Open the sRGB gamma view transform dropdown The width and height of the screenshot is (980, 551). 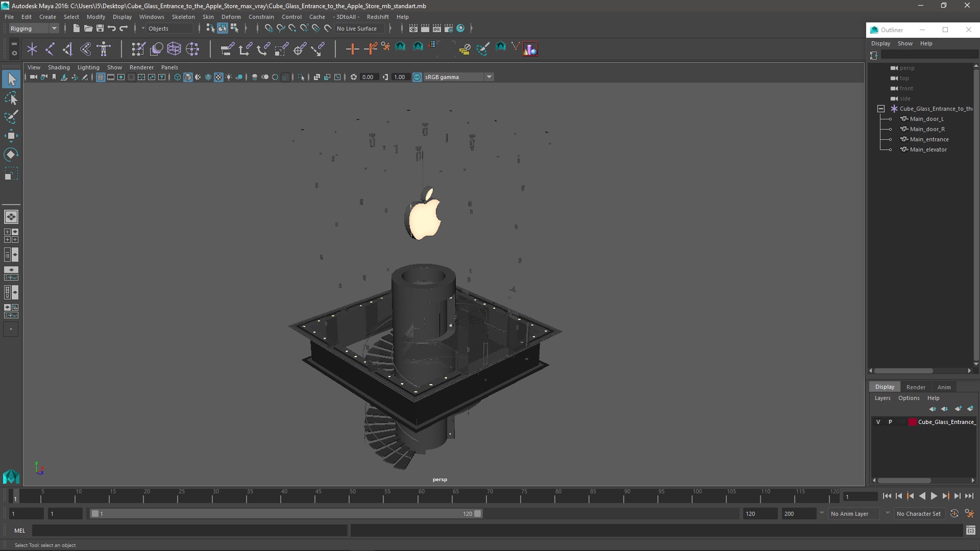pyautogui.click(x=458, y=77)
